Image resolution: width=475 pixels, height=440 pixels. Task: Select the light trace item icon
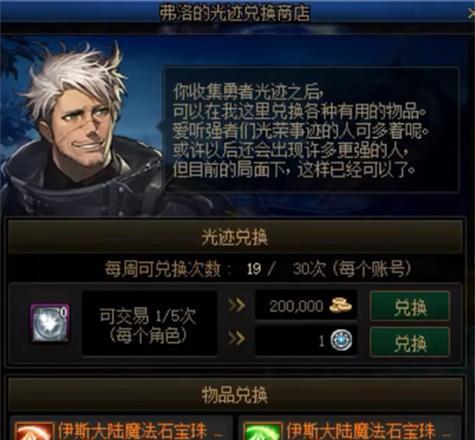(x=50, y=323)
